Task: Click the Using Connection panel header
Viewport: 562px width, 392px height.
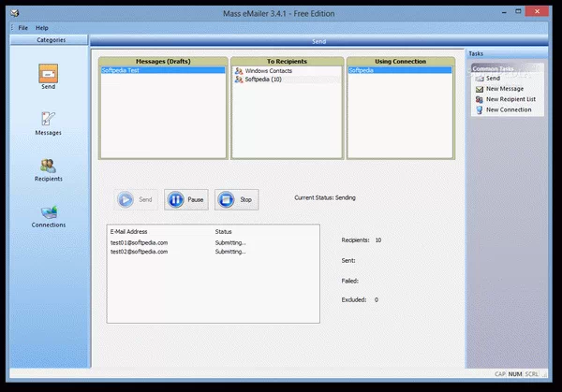Action: click(x=400, y=61)
